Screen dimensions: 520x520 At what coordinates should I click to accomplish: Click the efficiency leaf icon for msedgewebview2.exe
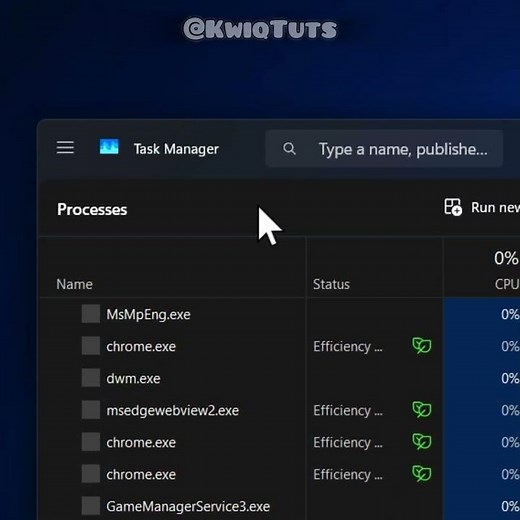coord(422,409)
